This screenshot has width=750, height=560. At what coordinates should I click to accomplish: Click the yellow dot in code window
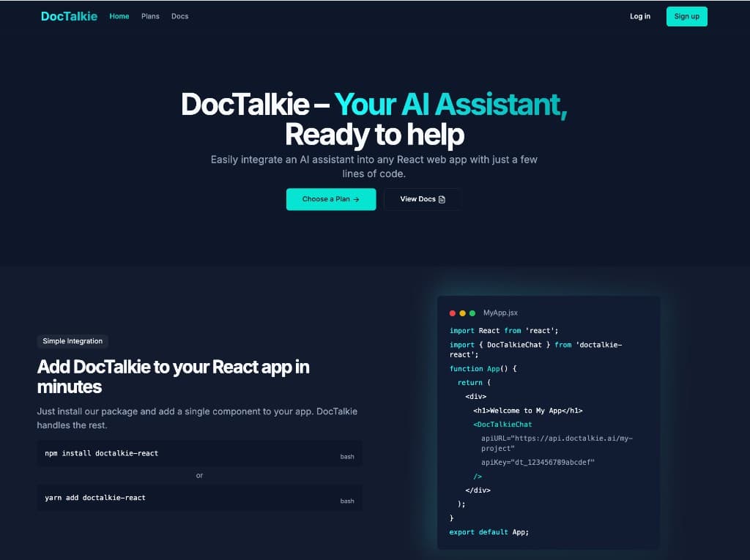[463, 313]
